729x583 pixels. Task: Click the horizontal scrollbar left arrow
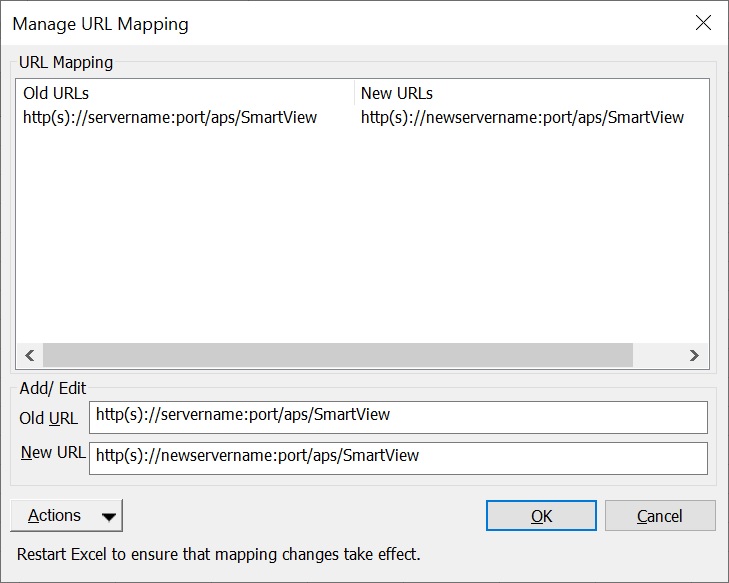(x=30, y=356)
